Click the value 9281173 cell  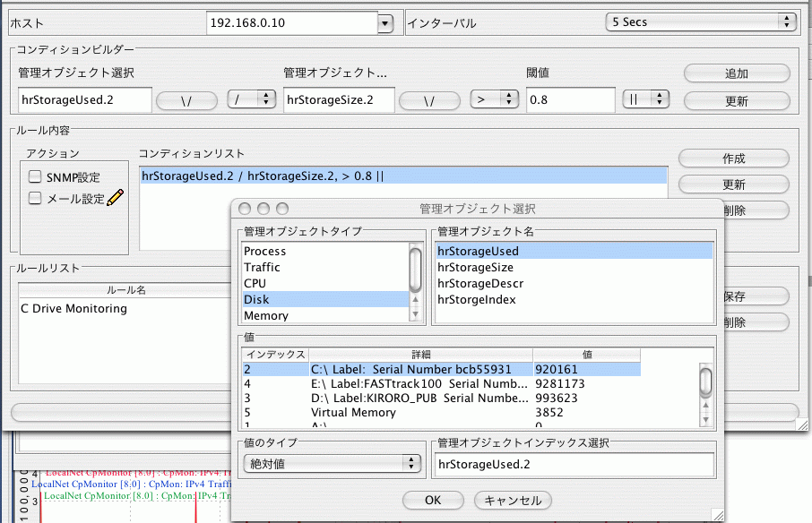[587, 383]
